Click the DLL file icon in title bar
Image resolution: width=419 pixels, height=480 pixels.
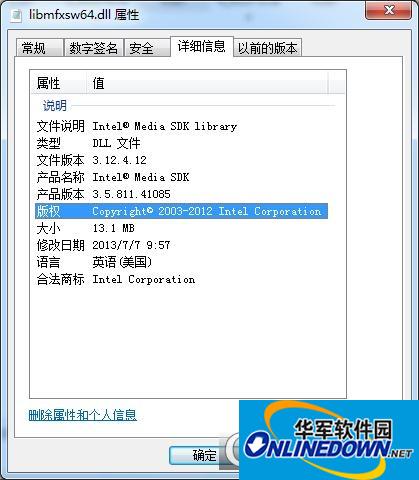[16, 15]
